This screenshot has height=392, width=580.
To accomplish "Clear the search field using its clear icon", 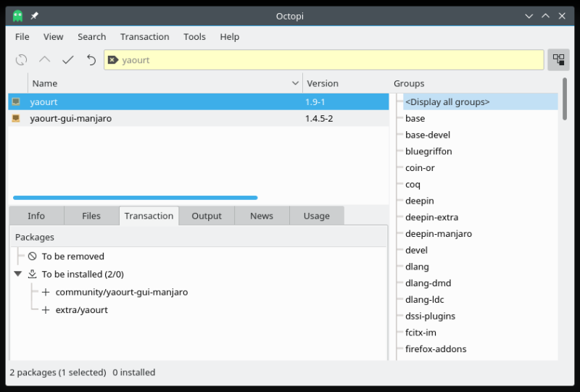I will pyautogui.click(x=112, y=60).
